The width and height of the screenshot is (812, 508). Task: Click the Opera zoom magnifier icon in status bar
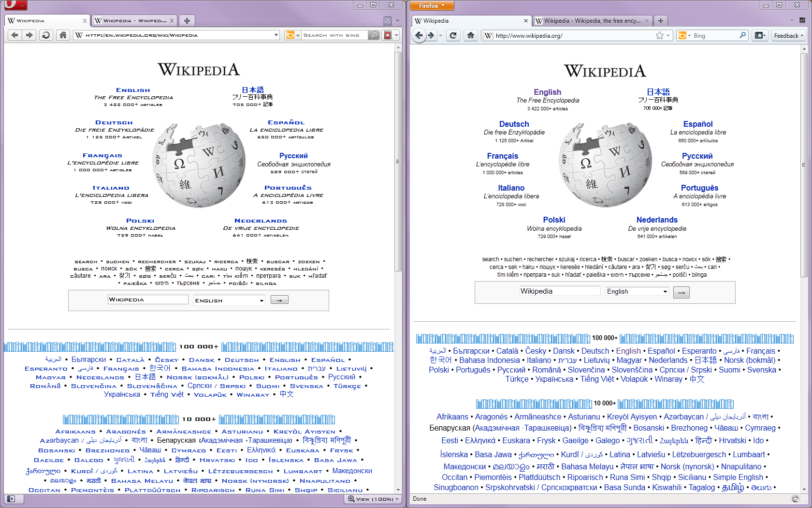[351, 499]
